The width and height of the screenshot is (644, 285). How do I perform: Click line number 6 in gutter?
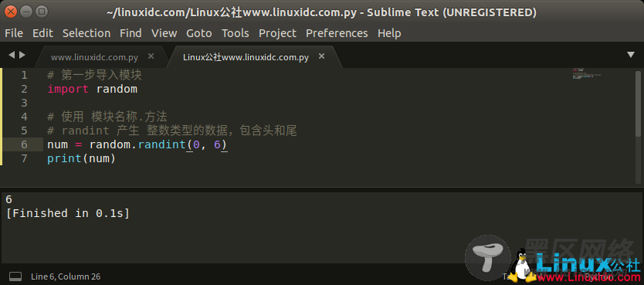coord(24,144)
